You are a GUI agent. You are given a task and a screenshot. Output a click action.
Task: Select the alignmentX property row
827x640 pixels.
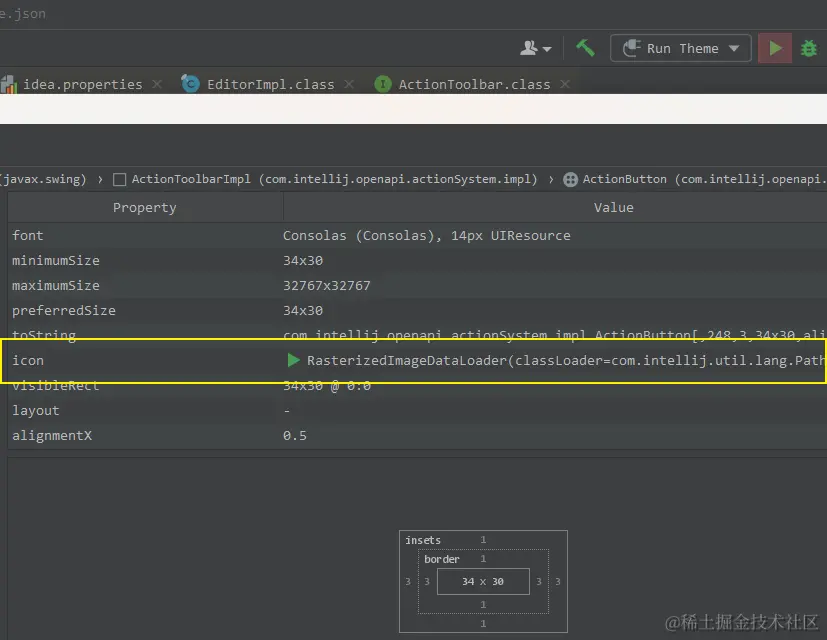(x=417, y=436)
